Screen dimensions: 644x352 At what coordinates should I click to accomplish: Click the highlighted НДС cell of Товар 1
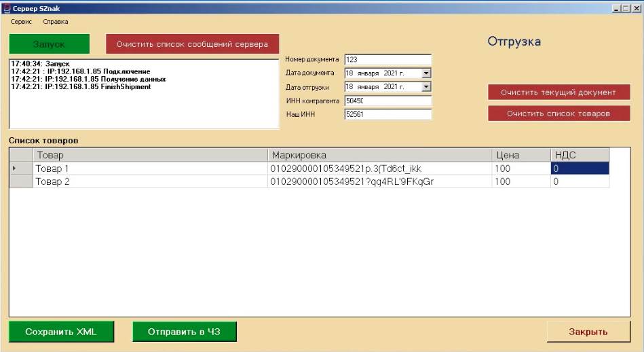[580, 169]
